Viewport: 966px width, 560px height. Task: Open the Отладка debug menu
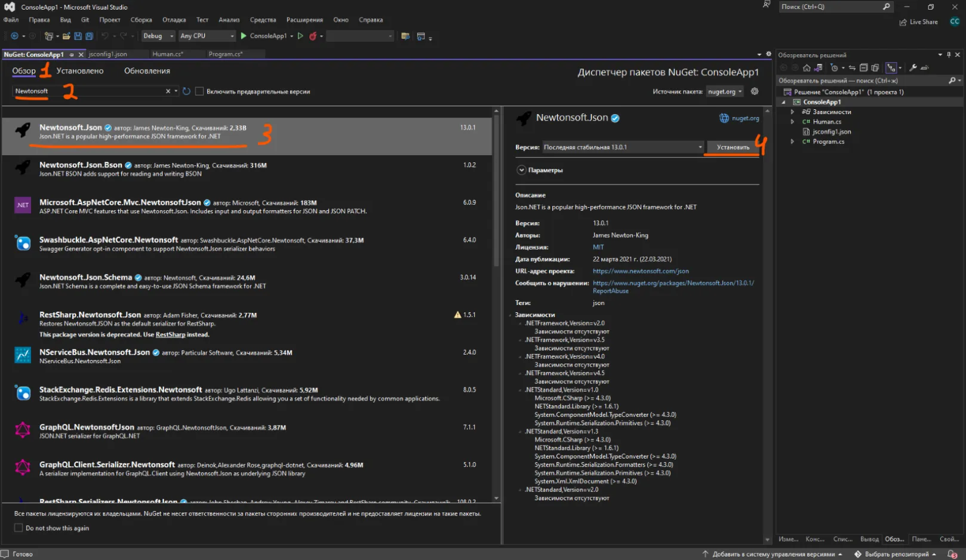pos(174,20)
